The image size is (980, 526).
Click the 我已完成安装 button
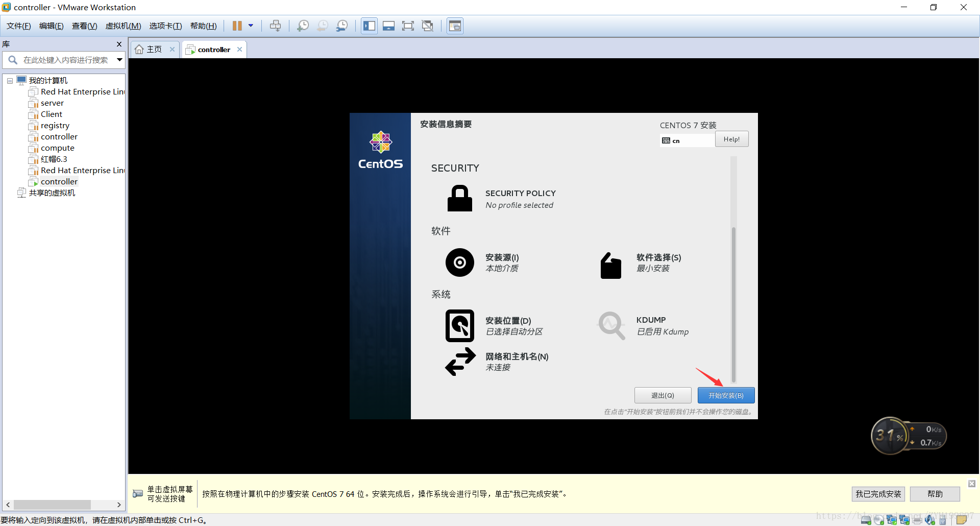(878, 494)
